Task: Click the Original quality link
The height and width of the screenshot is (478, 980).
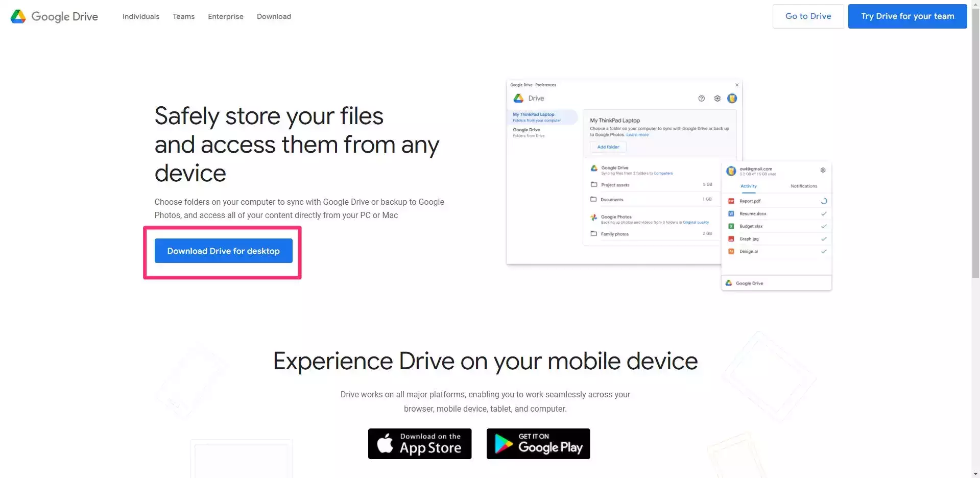Action: 696,222
